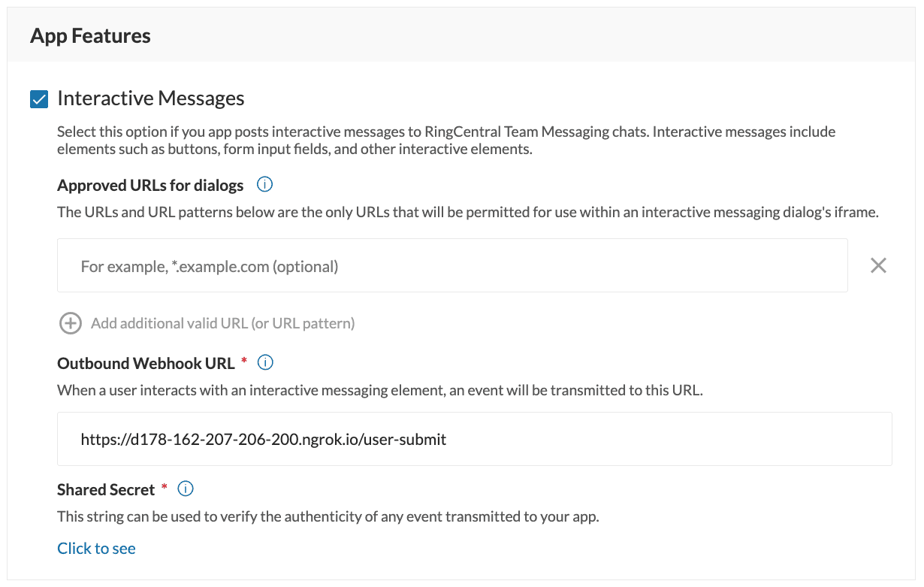Select the 'Outbound Webhook URL' field label
Image resolution: width=924 pixels, height=587 pixels.
146,363
